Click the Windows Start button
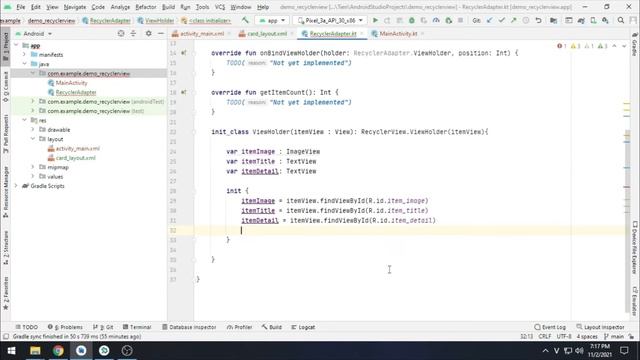 click(x=11, y=351)
